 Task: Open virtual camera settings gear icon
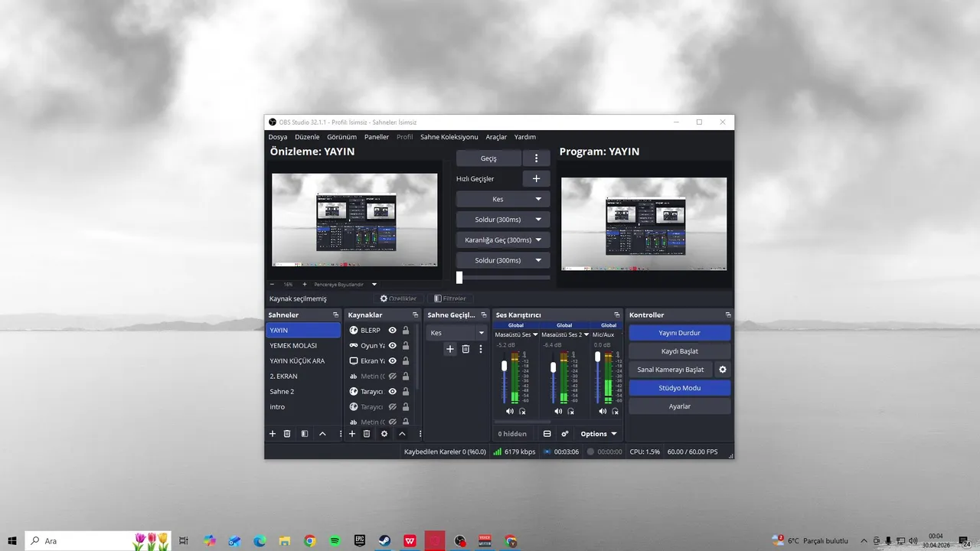point(722,370)
